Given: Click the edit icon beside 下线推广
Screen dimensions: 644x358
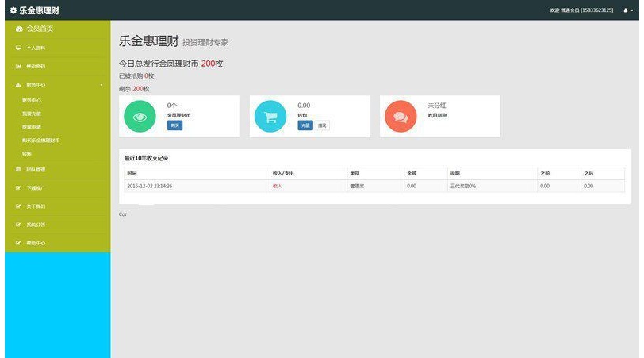Looking at the screenshot, I should click(18, 187).
